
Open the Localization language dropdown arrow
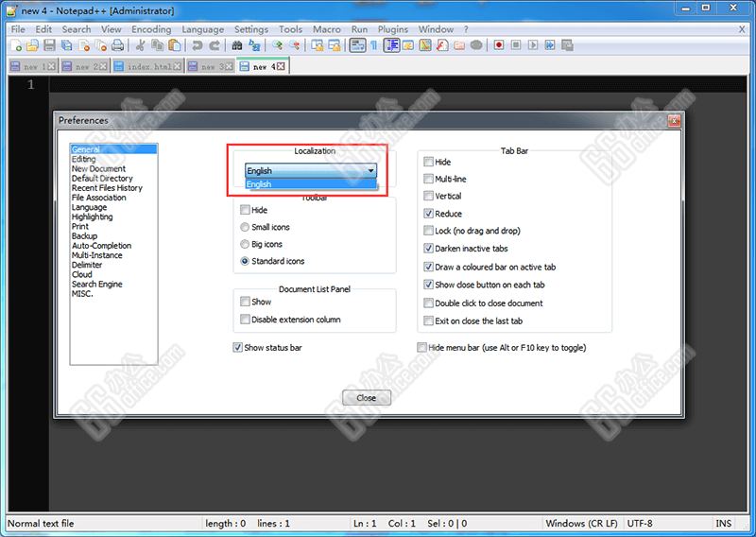[x=370, y=171]
